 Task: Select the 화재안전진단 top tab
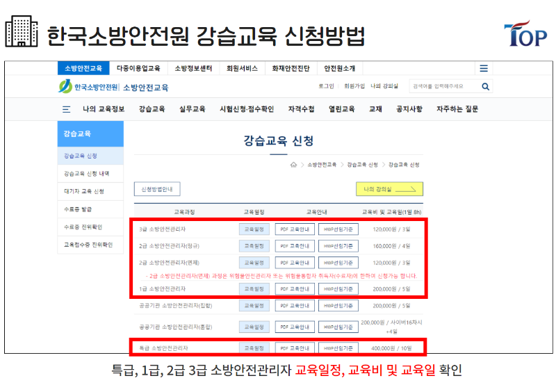(291, 68)
